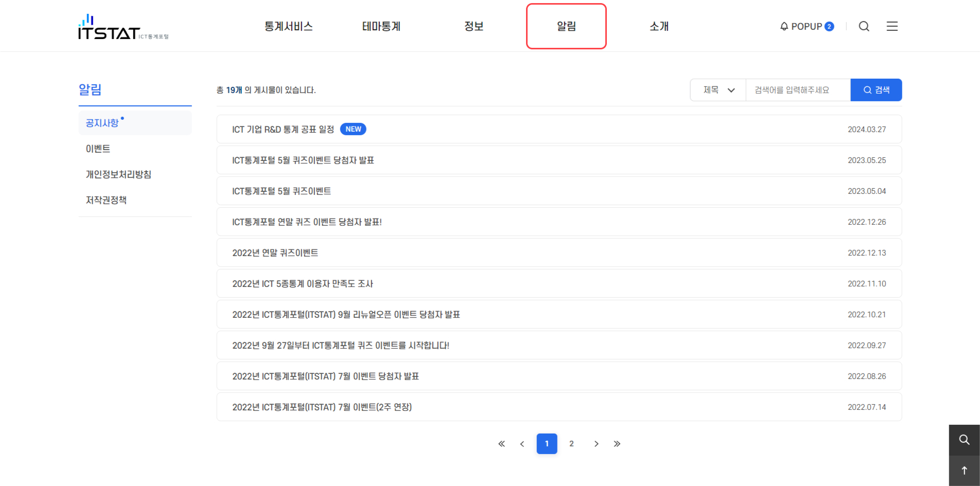Go to next page single-right arrow
This screenshot has width=980, height=486.
(596, 444)
